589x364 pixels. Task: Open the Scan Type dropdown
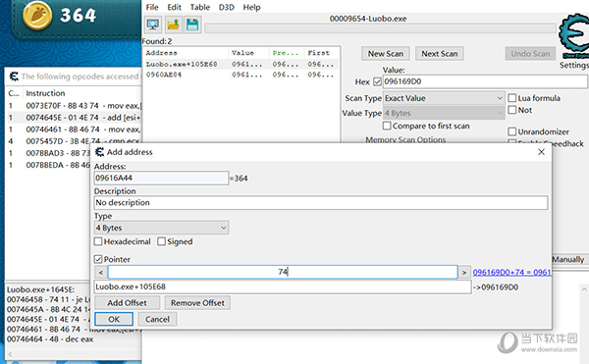tap(444, 98)
